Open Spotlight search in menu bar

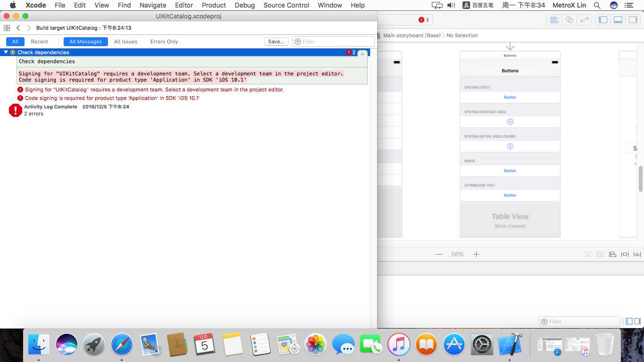(x=597, y=5)
